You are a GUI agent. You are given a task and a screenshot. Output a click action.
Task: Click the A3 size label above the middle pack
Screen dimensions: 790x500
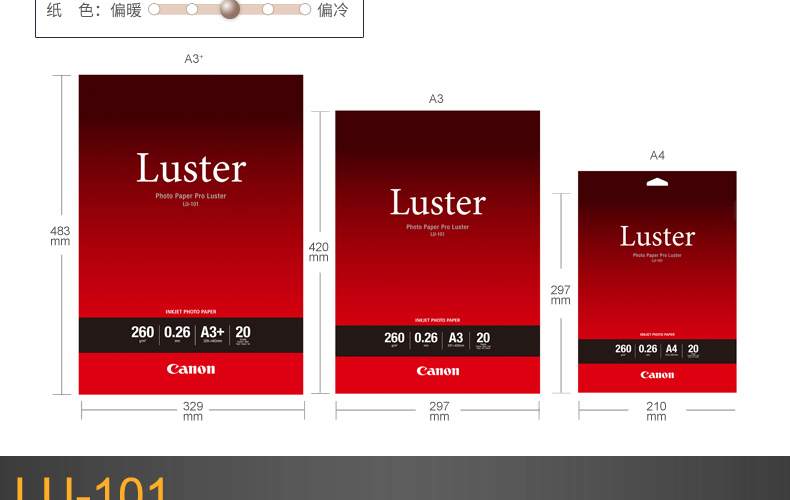[436, 99]
